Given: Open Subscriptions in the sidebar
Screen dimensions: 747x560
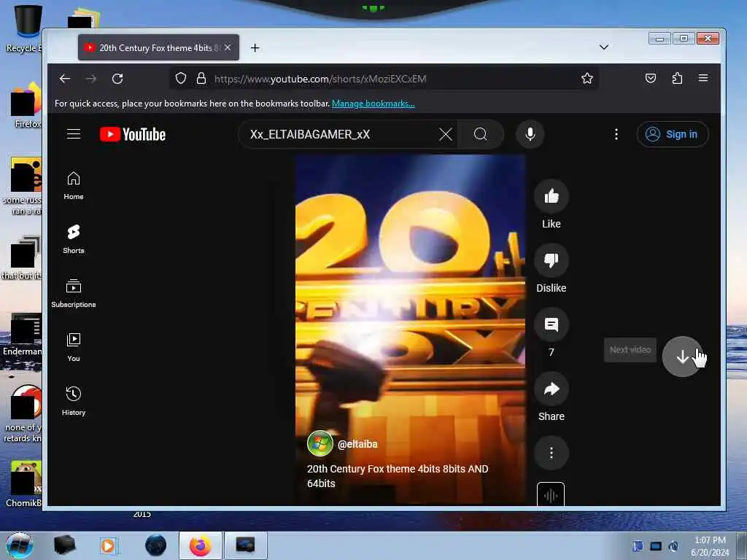Looking at the screenshot, I should 74,293.
